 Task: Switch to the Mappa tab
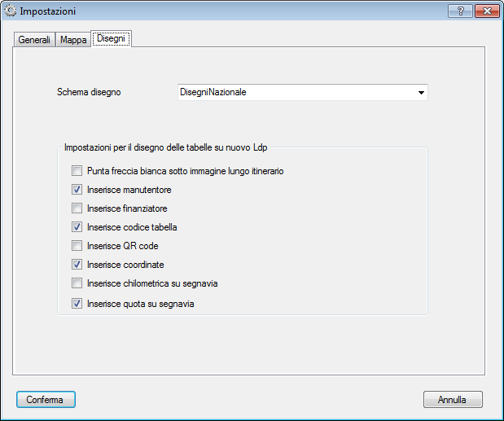tap(73, 40)
